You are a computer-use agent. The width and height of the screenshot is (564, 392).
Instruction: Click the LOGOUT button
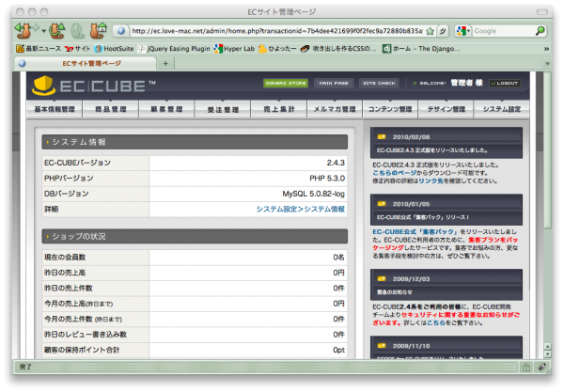[x=505, y=83]
